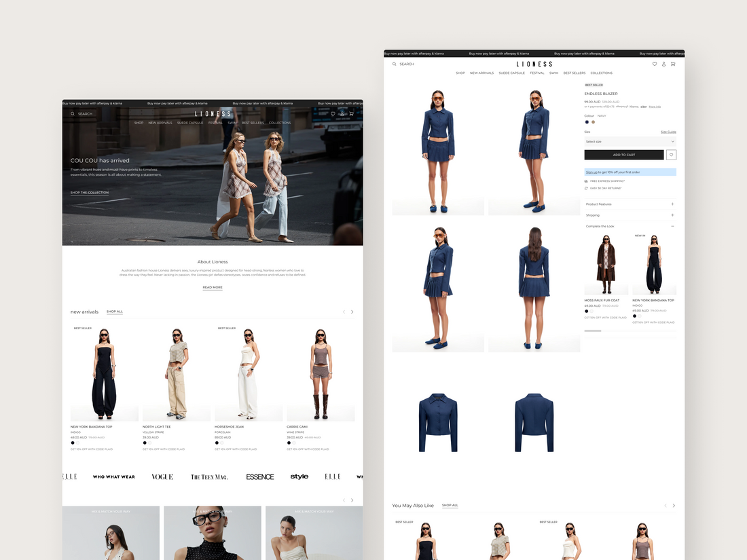The width and height of the screenshot is (747, 560).
Task: Open the Select size dropdown
Action: (630, 141)
